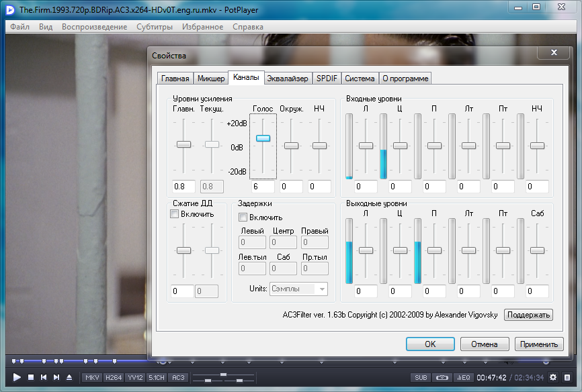582x392 pixels.
Task: Open the EQ control panel button
Action: tap(464, 377)
